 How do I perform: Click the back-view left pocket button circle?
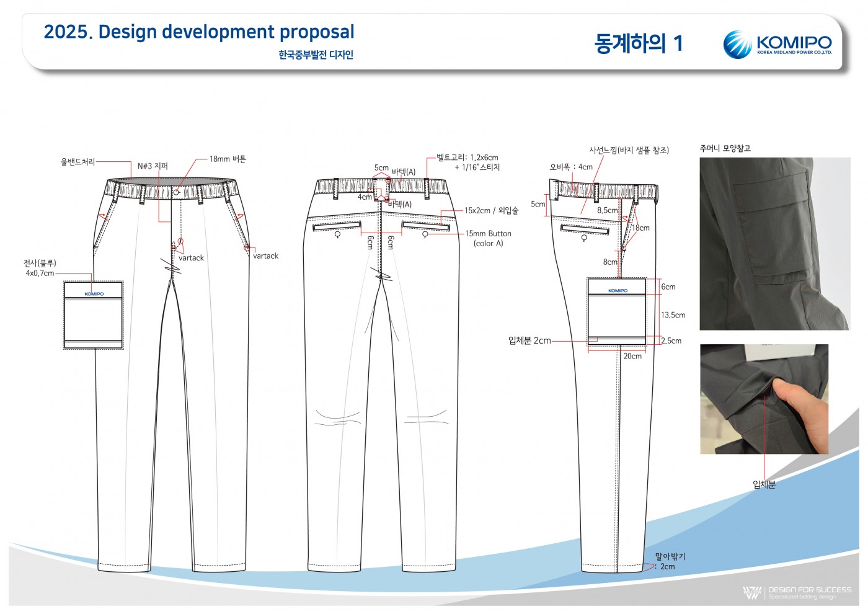337,234
